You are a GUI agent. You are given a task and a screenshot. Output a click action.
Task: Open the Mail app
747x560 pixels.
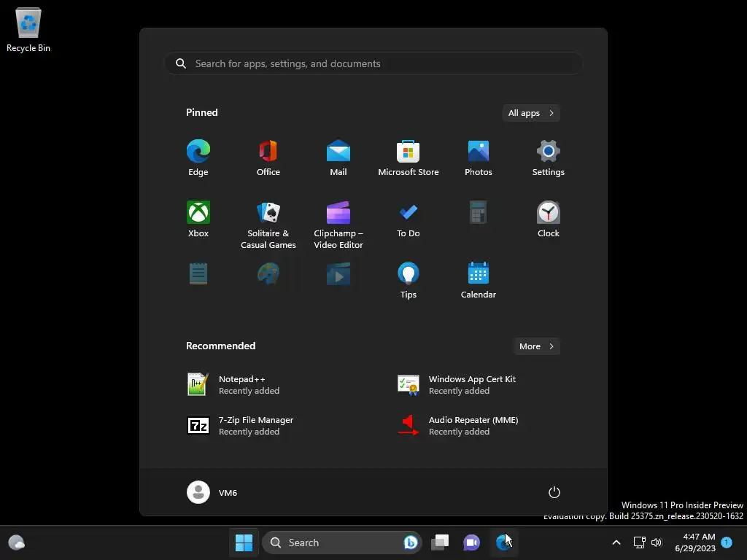tap(338, 158)
